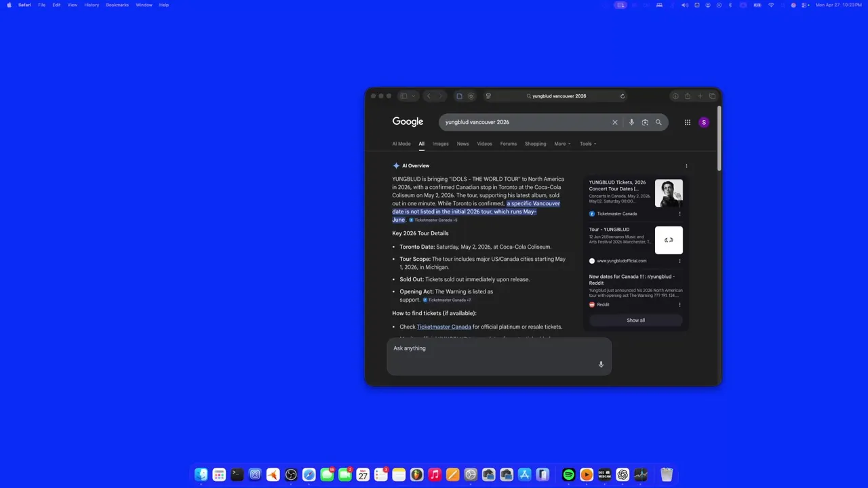Launch Terminal from the Dock

[237, 475]
